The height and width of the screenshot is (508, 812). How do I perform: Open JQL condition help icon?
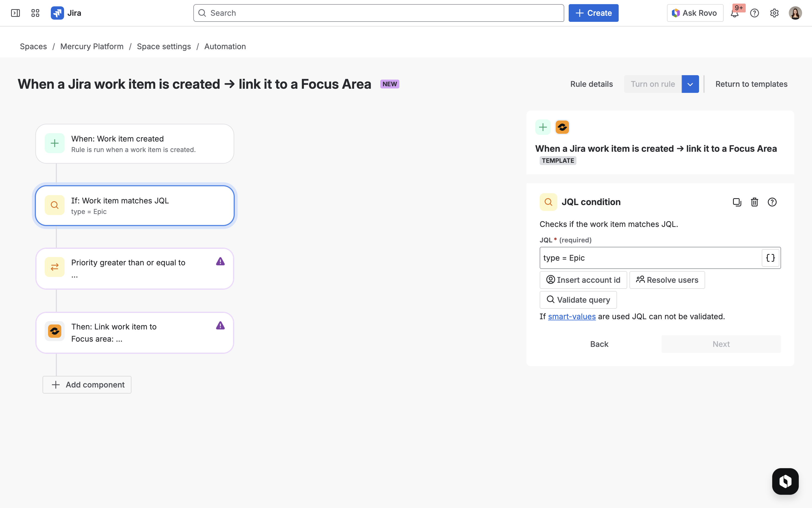pos(772,202)
